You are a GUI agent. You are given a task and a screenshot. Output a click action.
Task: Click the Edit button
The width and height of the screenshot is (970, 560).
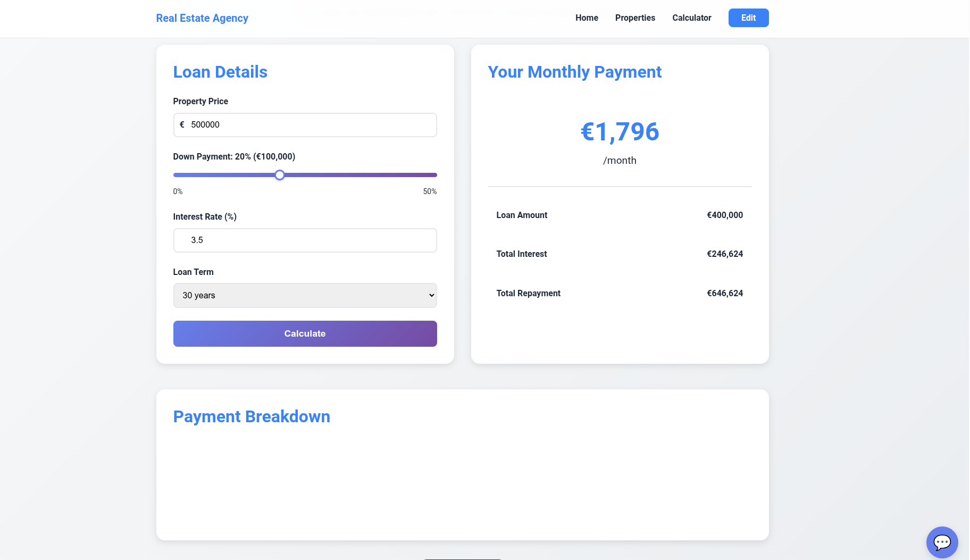coord(748,18)
